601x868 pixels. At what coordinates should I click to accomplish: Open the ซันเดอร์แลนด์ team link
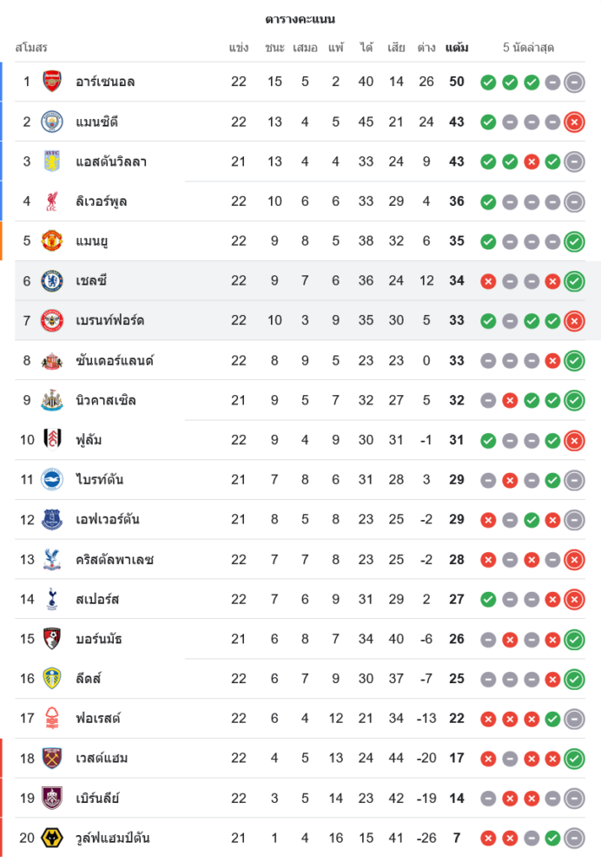pyautogui.click(x=115, y=360)
